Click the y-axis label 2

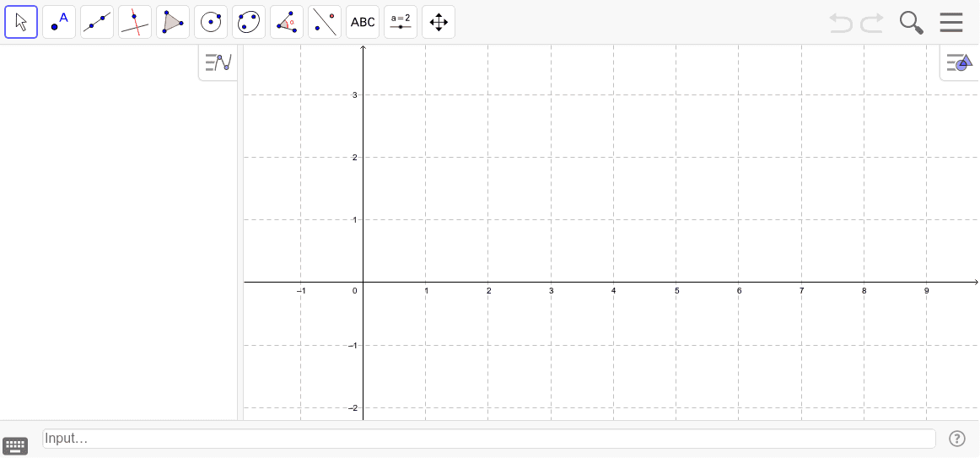click(x=354, y=158)
